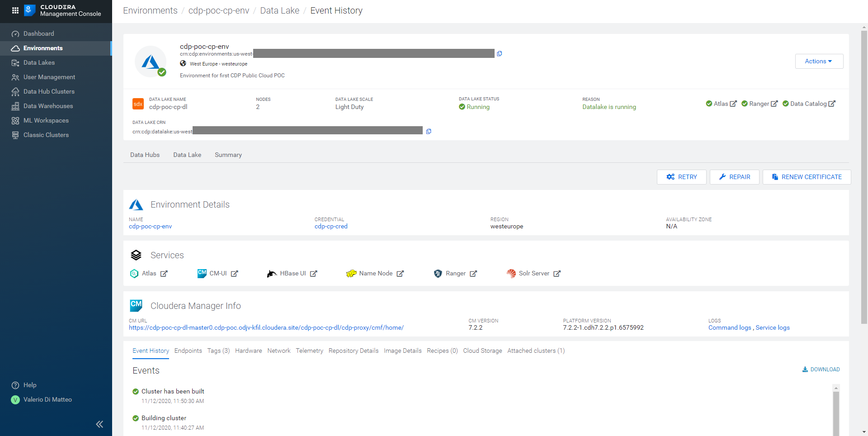The width and height of the screenshot is (868, 436).
Task: Open Solr Server external link icon
Action: 557,274
